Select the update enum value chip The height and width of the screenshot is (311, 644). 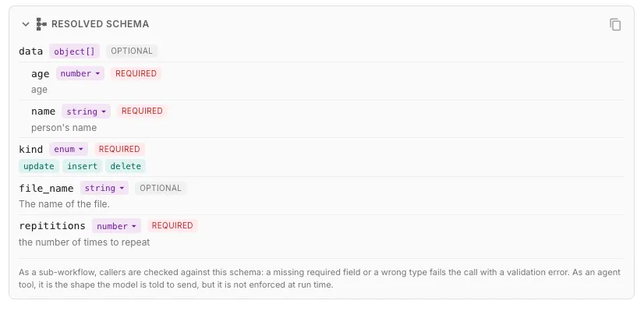coord(39,166)
